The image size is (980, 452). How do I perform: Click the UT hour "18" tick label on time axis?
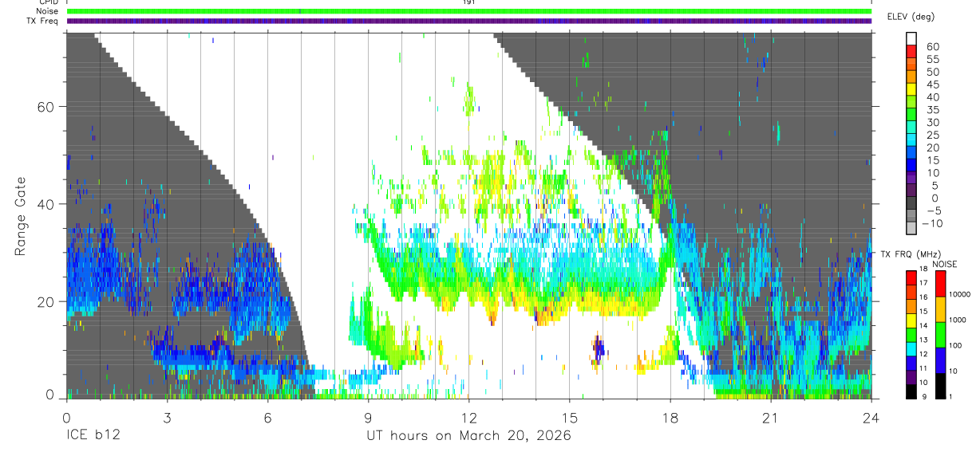670,417
